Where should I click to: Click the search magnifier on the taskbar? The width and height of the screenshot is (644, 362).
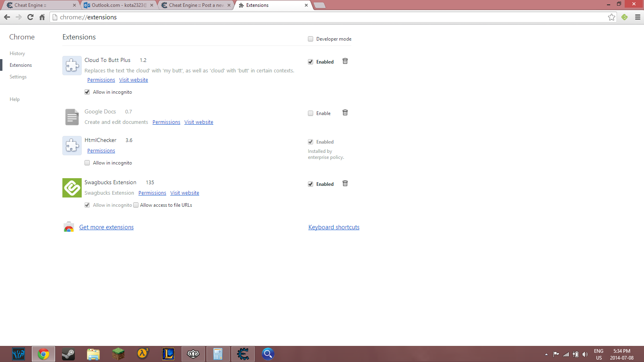point(268,354)
